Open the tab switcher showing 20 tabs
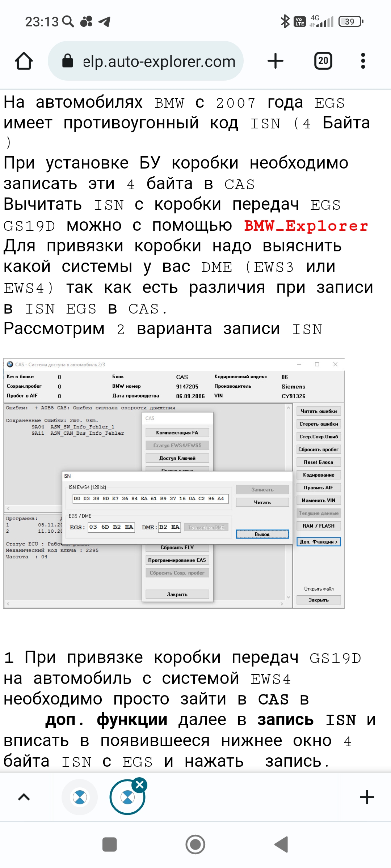This screenshot has height=868, width=391. click(x=323, y=61)
